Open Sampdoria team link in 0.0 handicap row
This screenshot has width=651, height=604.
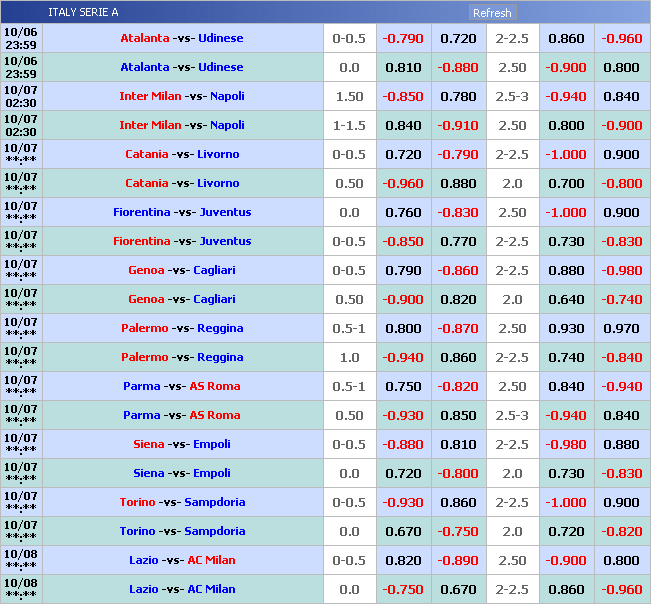point(214,531)
